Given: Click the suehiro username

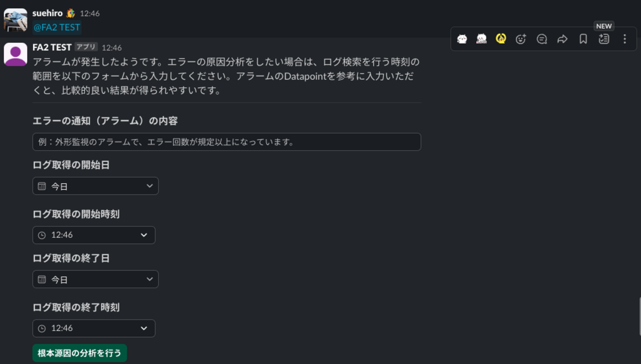Looking at the screenshot, I should [x=47, y=13].
